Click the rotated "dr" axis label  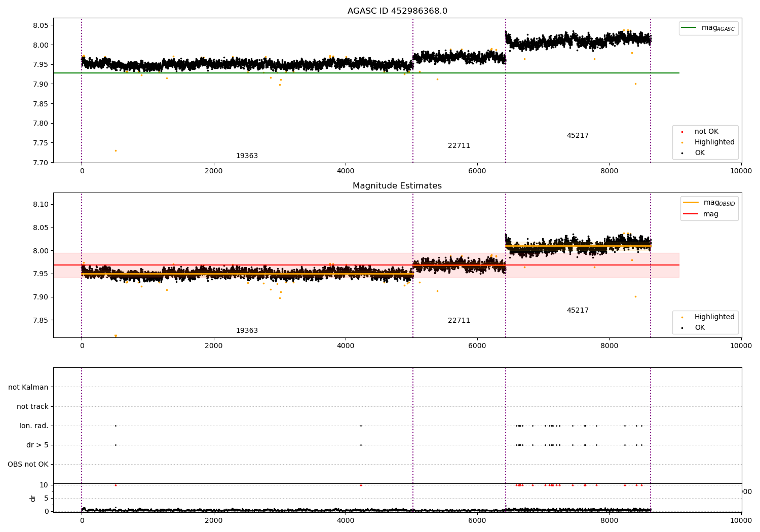click(33, 498)
